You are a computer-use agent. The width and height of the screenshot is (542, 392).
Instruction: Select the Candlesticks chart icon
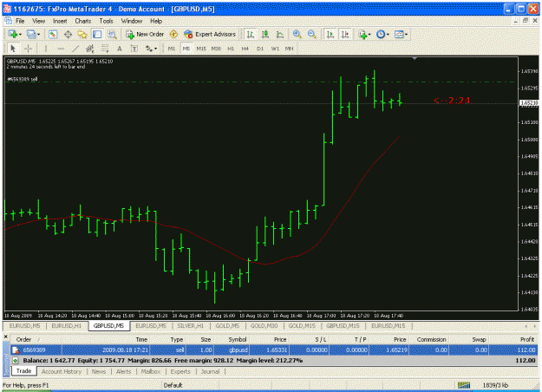(265, 34)
